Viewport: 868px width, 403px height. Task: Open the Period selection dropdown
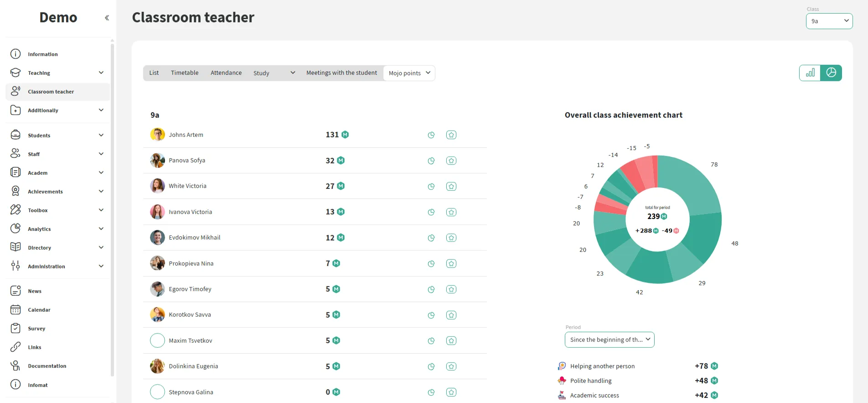pyautogui.click(x=609, y=340)
